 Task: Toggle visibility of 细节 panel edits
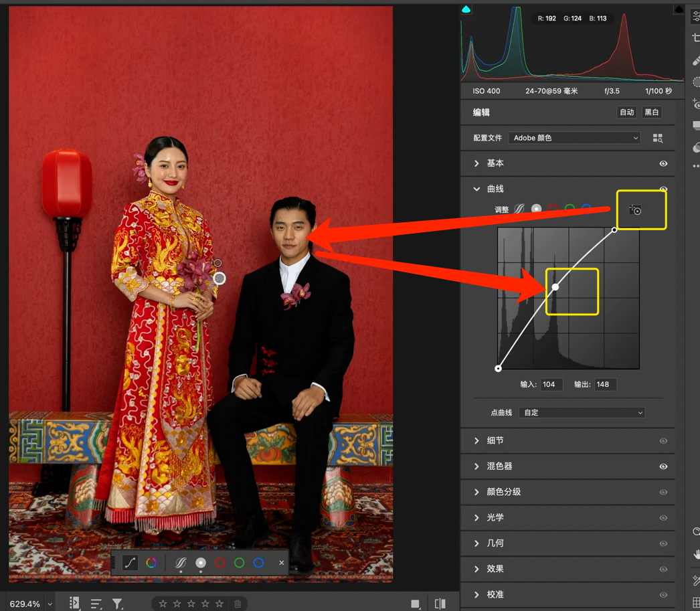click(663, 440)
